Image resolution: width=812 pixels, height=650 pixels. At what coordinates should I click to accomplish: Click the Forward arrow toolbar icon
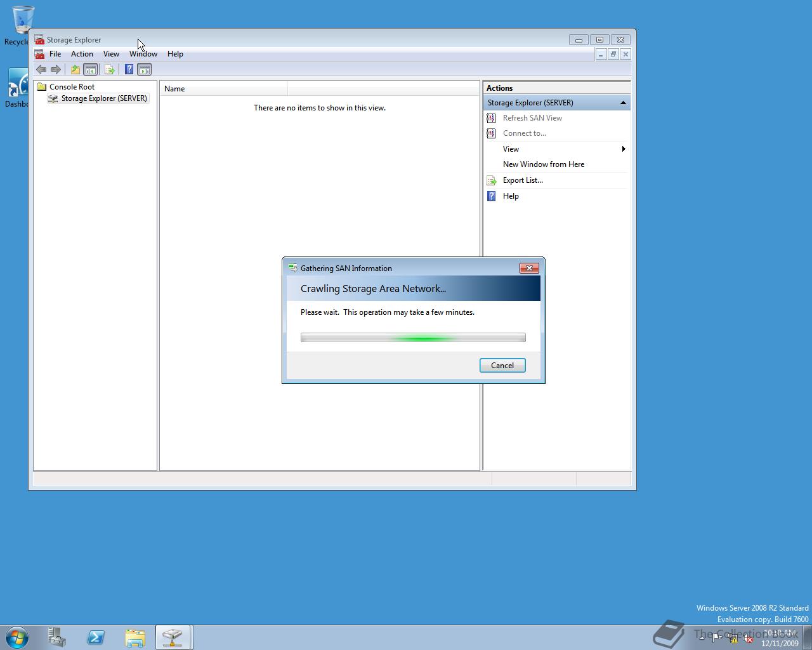click(56, 69)
